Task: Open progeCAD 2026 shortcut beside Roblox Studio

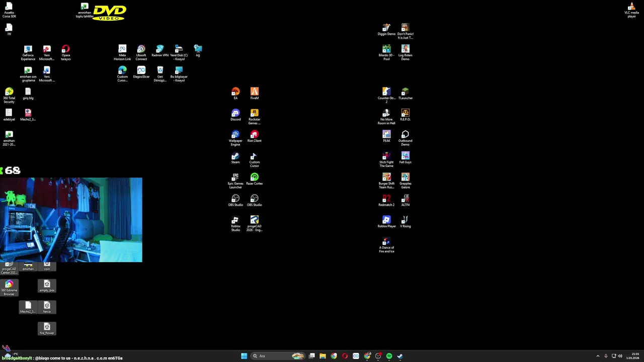Action: point(255,224)
